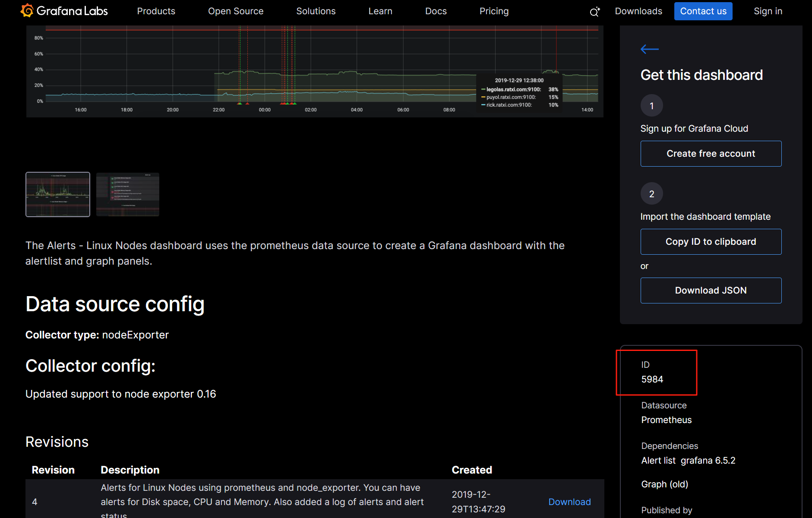The image size is (812, 518).
Task: Click the Download JSON button
Action: 711,291
